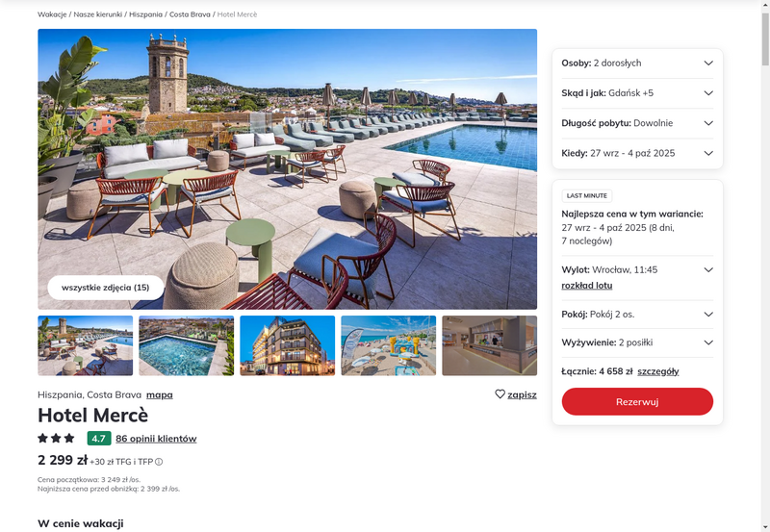
Task: Click the info icon next to TFG i TFP
Action: pyautogui.click(x=159, y=462)
